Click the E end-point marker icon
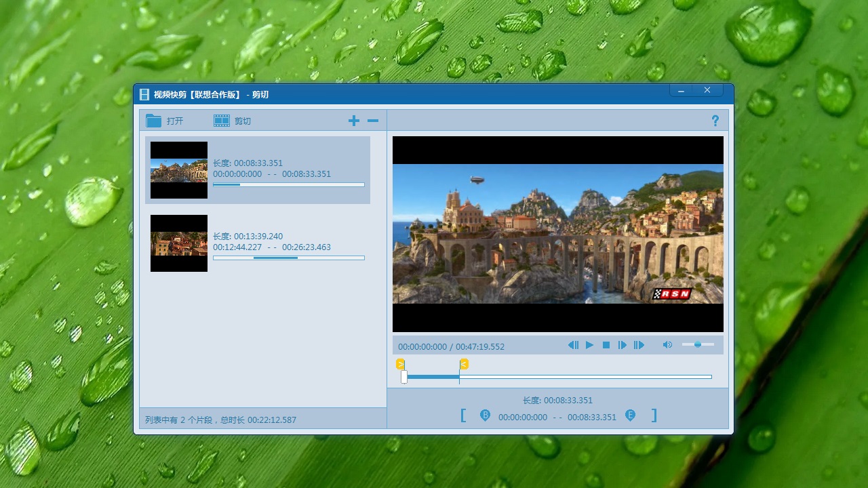This screenshot has width=868, height=488. tap(630, 415)
